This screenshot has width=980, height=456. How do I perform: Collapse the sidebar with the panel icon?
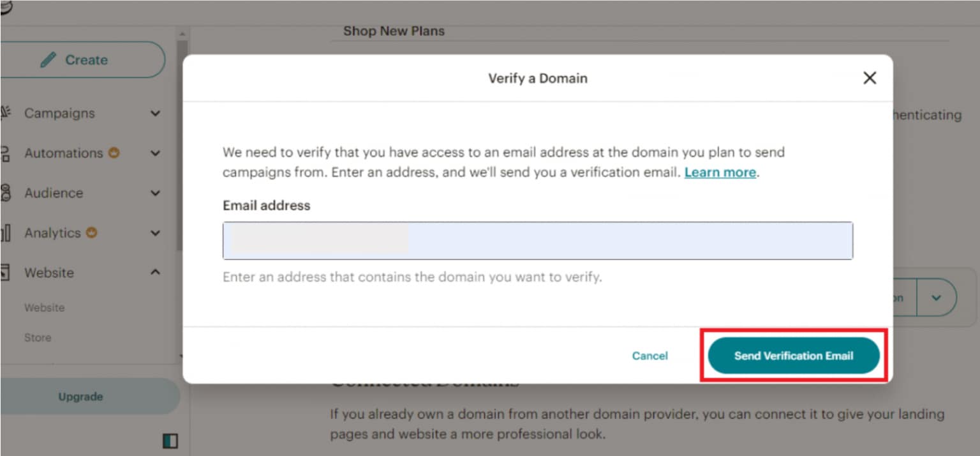click(170, 441)
